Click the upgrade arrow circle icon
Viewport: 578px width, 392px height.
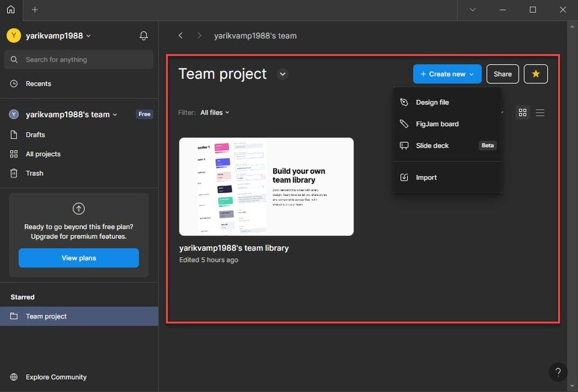click(78, 209)
